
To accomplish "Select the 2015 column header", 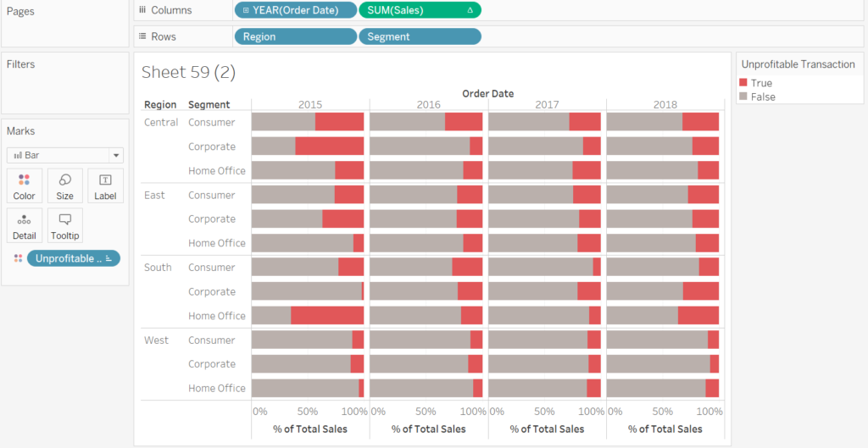I will 310,104.
